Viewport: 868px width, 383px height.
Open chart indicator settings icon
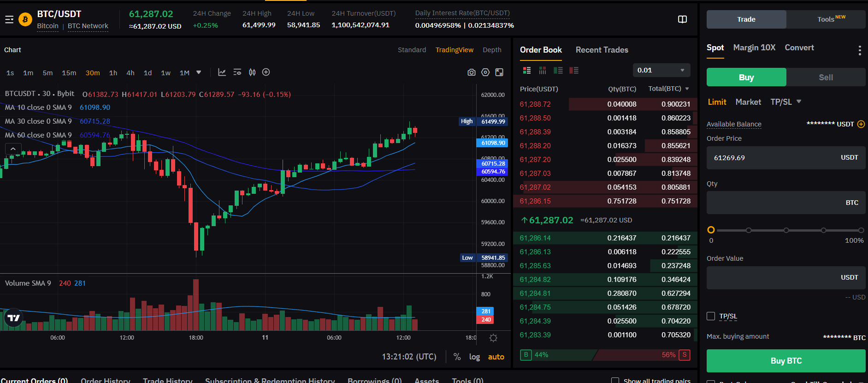click(237, 72)
